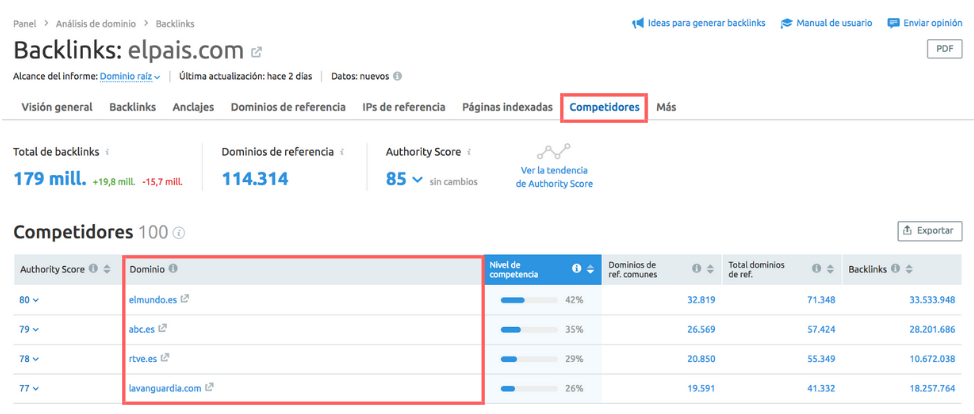Open lavanguardia.com external link icon
Viewport: 974px width, 414px height.
(x=209, y=388)
